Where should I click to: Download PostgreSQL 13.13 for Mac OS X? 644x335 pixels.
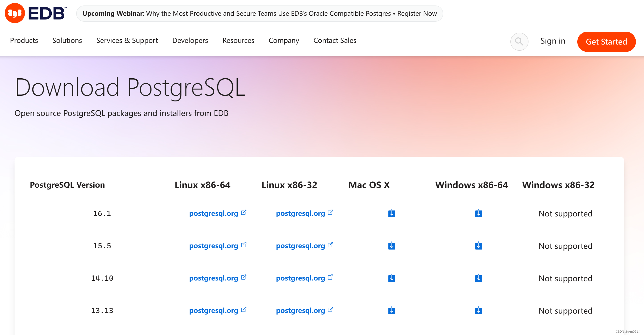(x=392, y=310)
